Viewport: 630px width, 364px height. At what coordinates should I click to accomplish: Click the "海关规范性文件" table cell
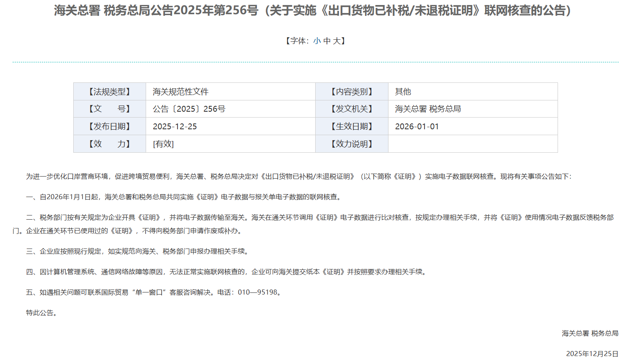pos(179,91)
